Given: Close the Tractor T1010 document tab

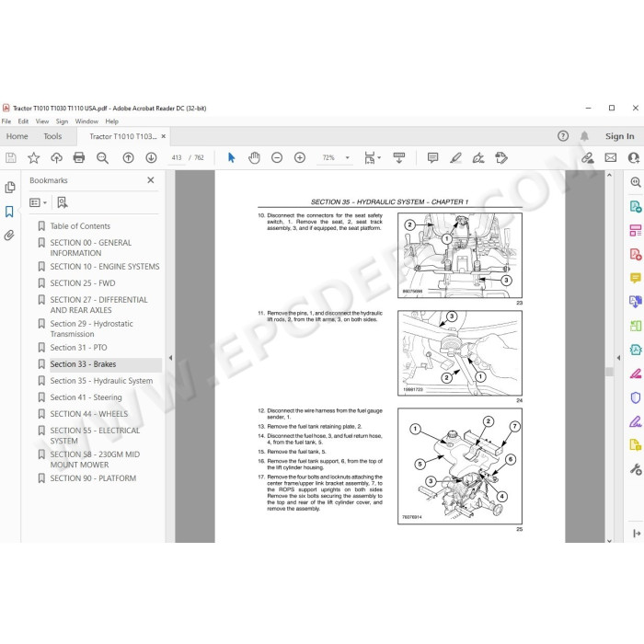Looking at the screenshot, I should click(164, 136).
